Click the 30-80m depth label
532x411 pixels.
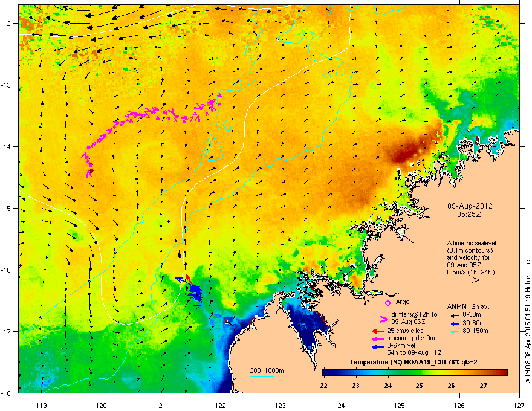(x=473, y=323)
